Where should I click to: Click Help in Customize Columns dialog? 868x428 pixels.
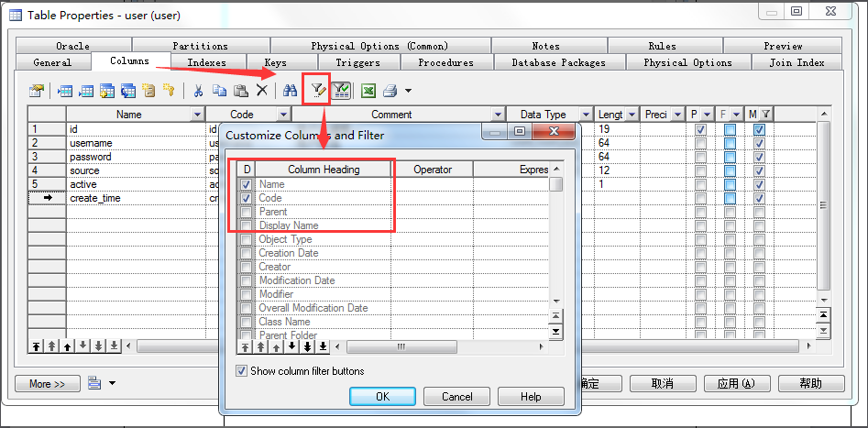click(531, 397)
